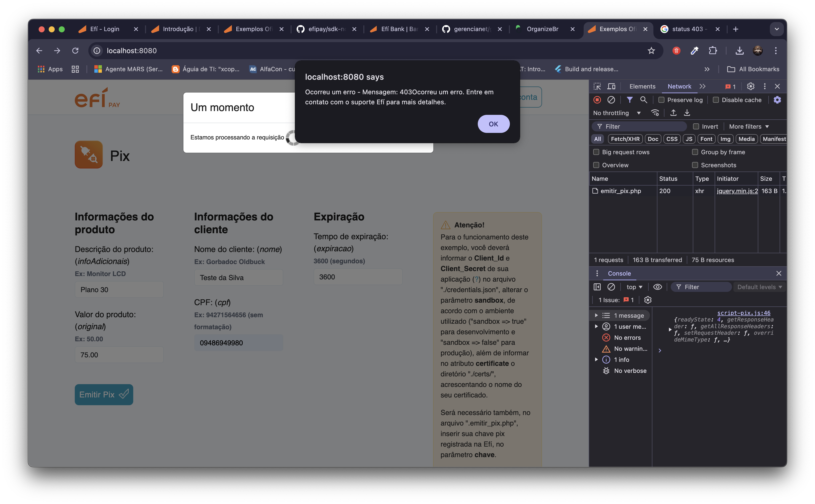Toggle console sidebar icon
Image resolution: width=815 pixels, height=504 pixels.
[597, 287]
